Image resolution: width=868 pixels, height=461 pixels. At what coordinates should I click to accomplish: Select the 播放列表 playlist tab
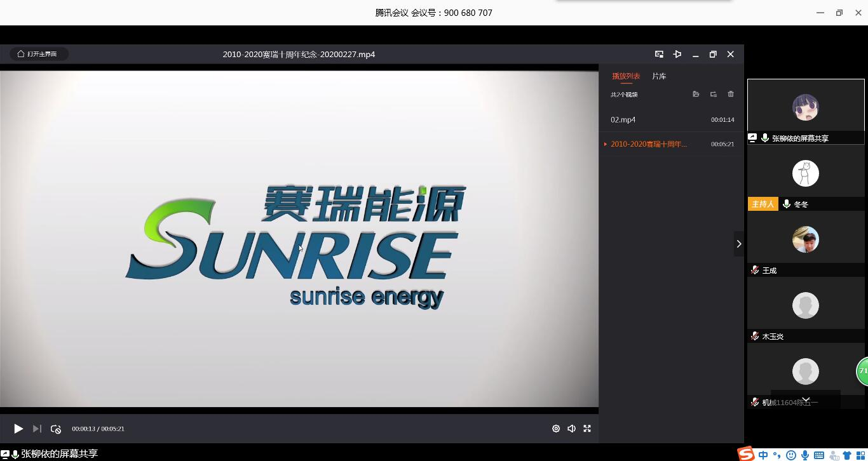(x=626, y=76)
